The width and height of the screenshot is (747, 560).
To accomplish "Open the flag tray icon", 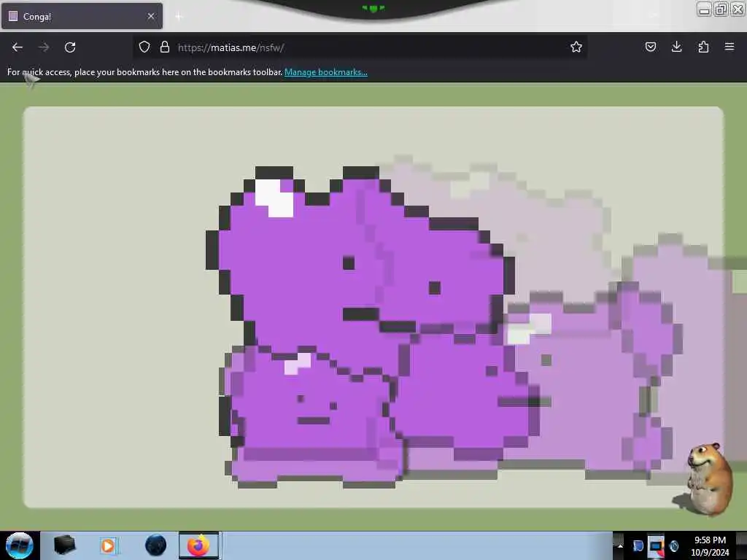I will (638, 545).
